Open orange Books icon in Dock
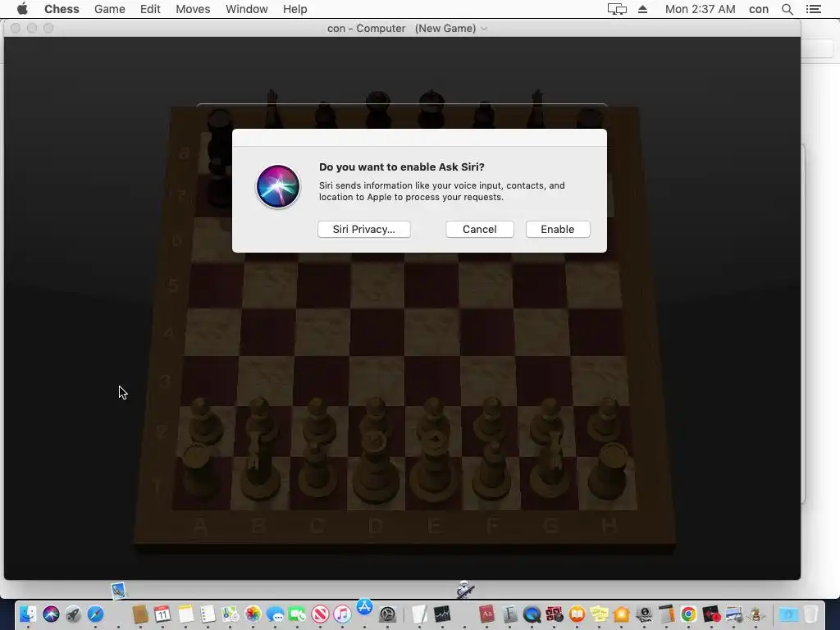 577,614
